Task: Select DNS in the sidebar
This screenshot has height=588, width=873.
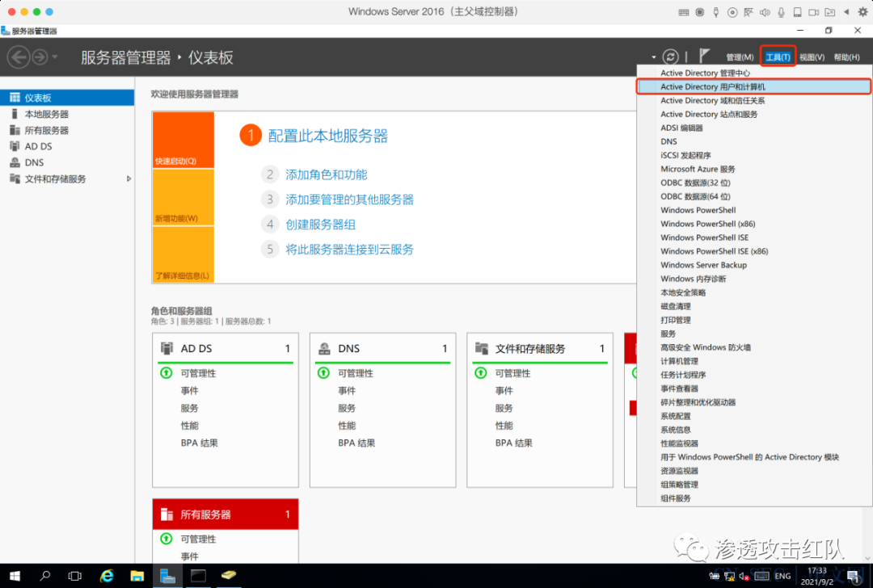Action: pos(67,162)
